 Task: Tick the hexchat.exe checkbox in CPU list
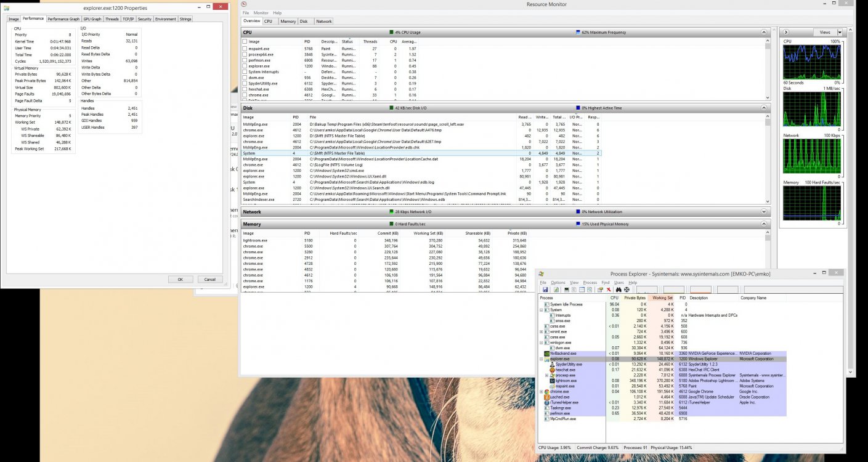click(245, 89)
